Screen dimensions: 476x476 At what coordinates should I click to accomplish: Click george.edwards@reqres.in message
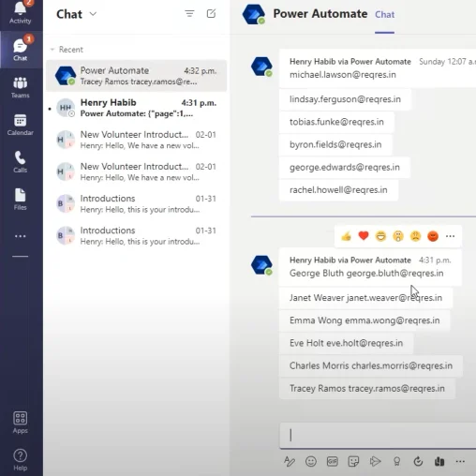coord(345,168)
